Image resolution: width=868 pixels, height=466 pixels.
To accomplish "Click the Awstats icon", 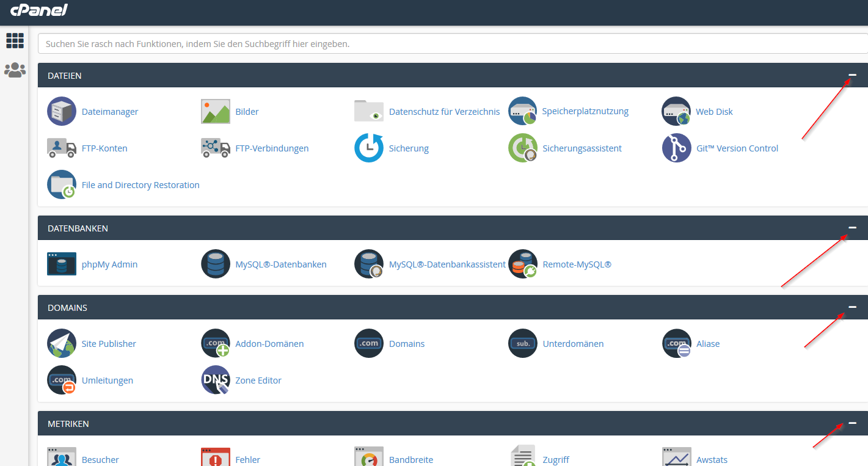I will [x=676, y=457].
